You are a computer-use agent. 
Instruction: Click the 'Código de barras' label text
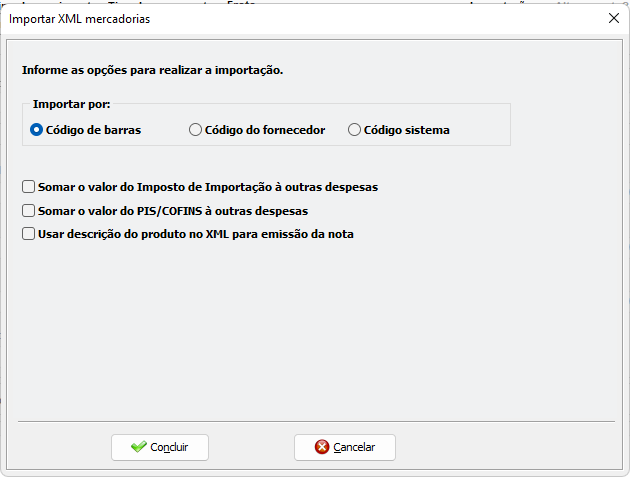93,130
